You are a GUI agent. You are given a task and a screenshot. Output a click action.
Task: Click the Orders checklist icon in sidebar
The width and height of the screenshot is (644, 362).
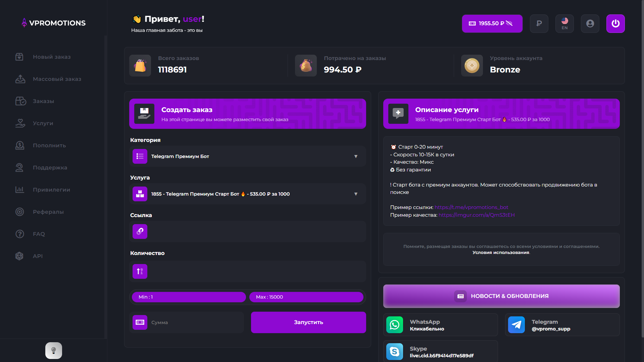tap(20, 101)
